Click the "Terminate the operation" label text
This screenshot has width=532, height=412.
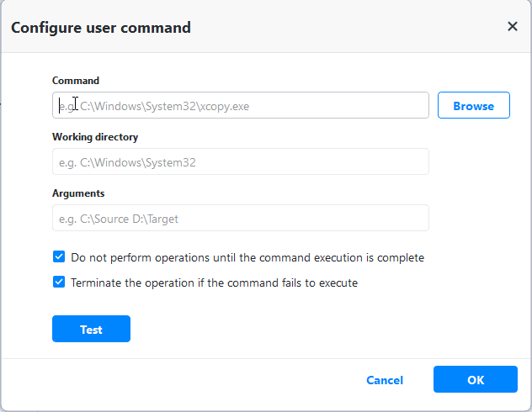coord(215,283)
